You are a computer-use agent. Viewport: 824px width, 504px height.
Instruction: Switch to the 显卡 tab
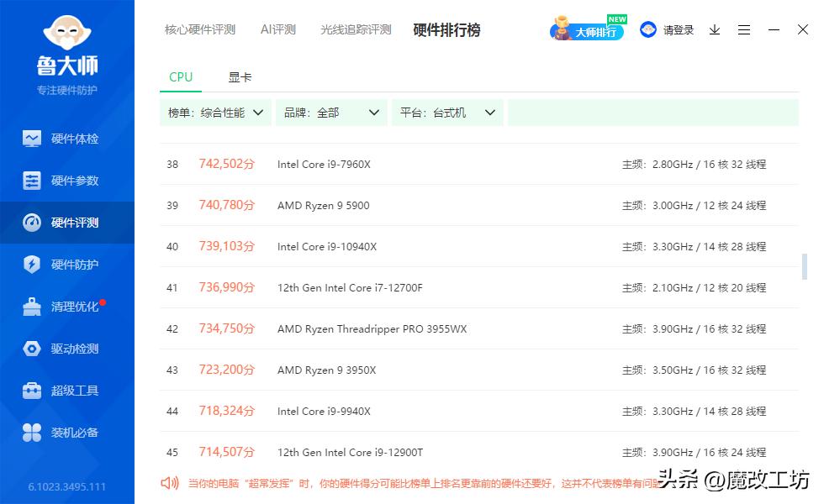coord(240,76)
